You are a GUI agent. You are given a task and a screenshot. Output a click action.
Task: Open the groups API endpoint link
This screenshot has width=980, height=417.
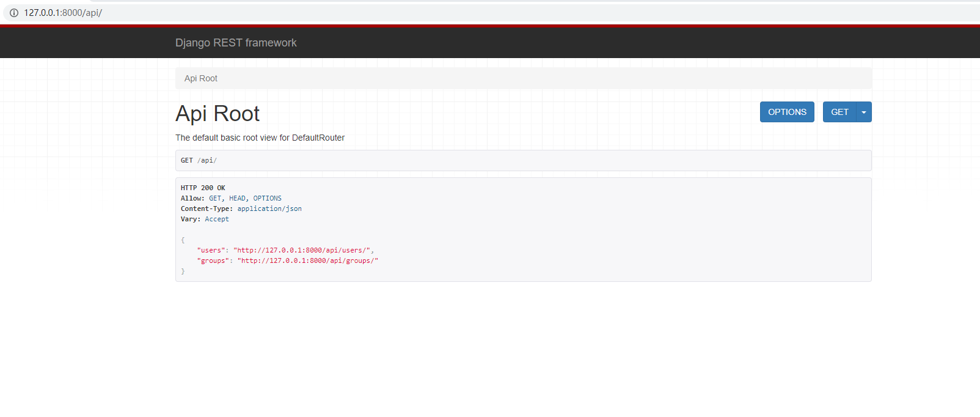point(307,260)
